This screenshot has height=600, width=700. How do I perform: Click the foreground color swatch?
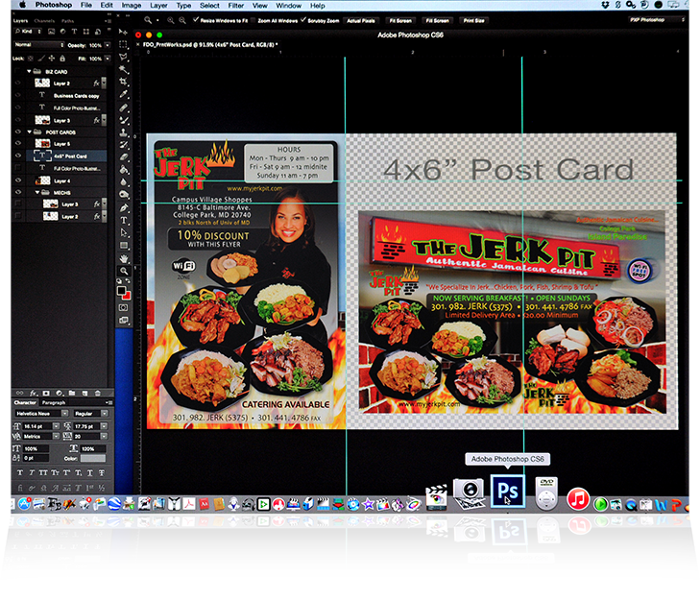click(x=121, y=291)
